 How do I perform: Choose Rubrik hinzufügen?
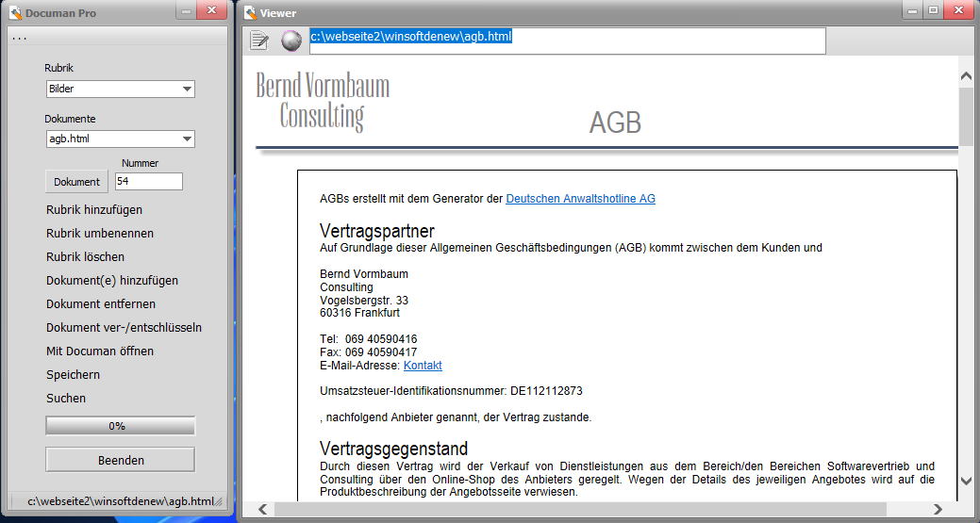94,210
